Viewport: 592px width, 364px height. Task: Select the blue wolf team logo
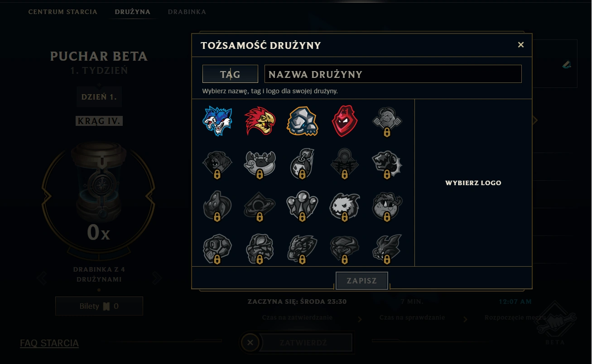point(217,121)
